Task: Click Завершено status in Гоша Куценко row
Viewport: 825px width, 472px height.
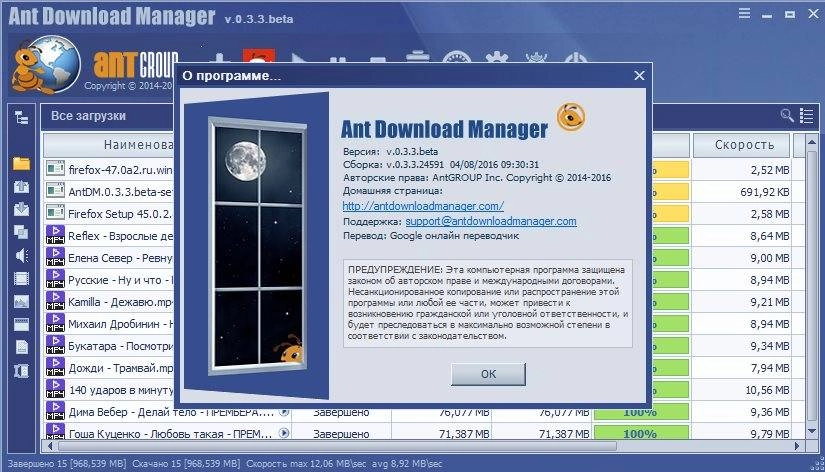Action: point(341,434)
